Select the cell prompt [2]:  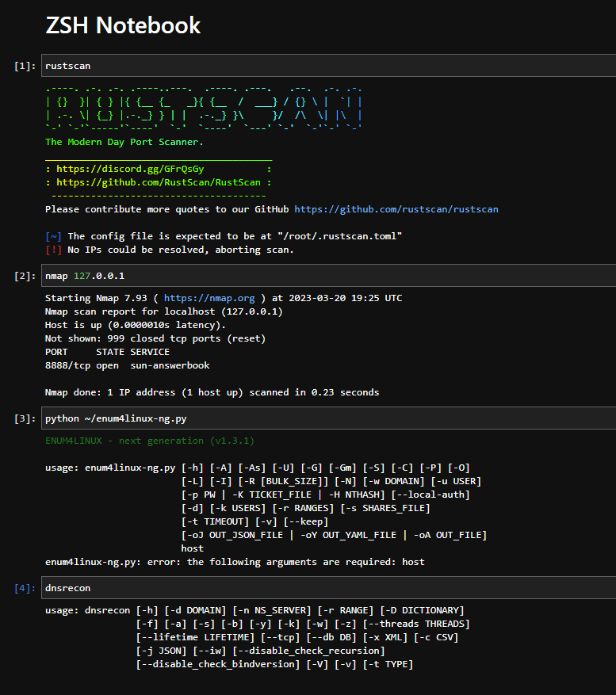pos(25,276)
